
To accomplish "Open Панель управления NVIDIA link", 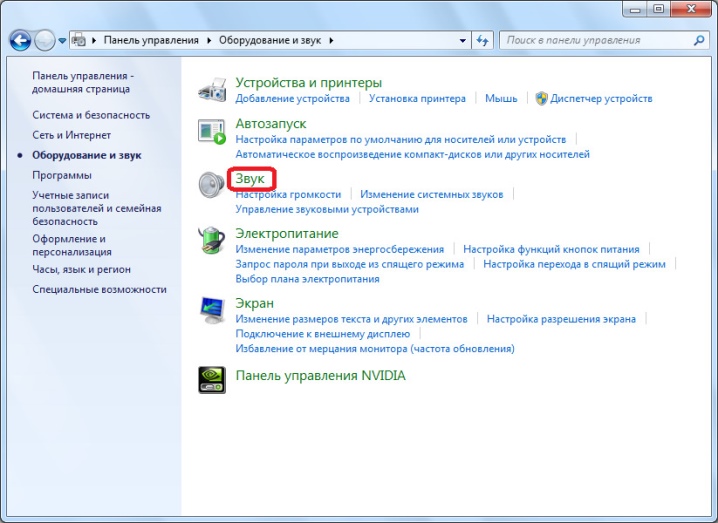I will click(321, 376).
